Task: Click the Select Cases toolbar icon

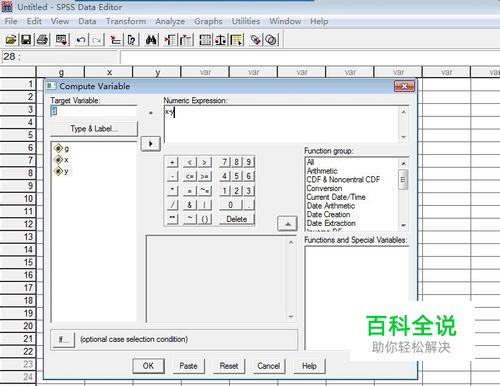Action: pyautogui.click(x=236, y=40)
